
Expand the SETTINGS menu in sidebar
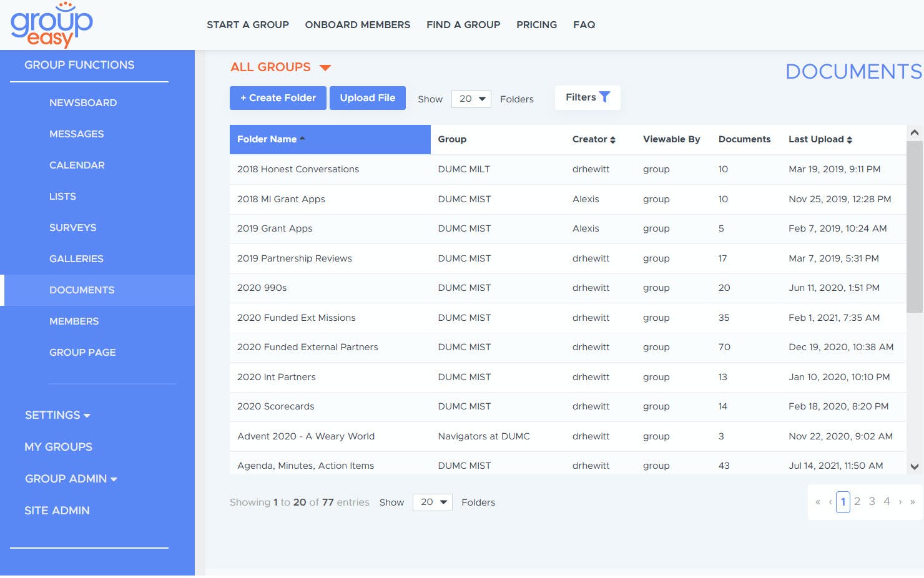(x=57, y=415)
